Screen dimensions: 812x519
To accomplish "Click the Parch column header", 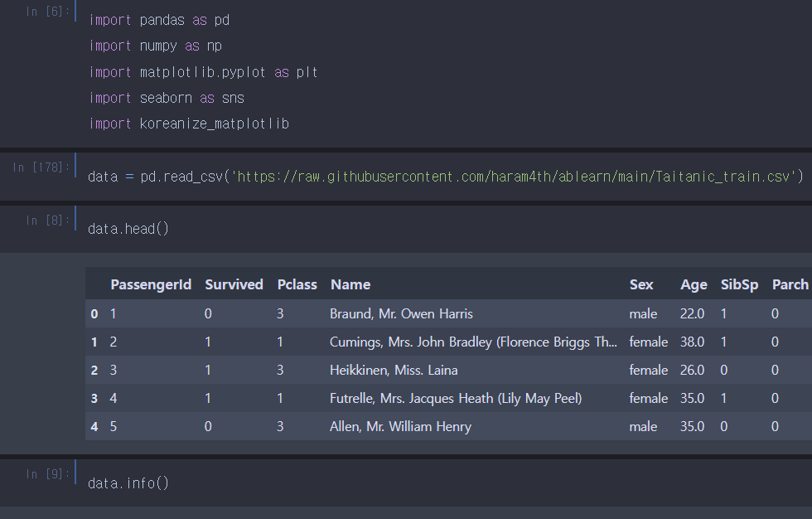I will (x=790, y=284).
